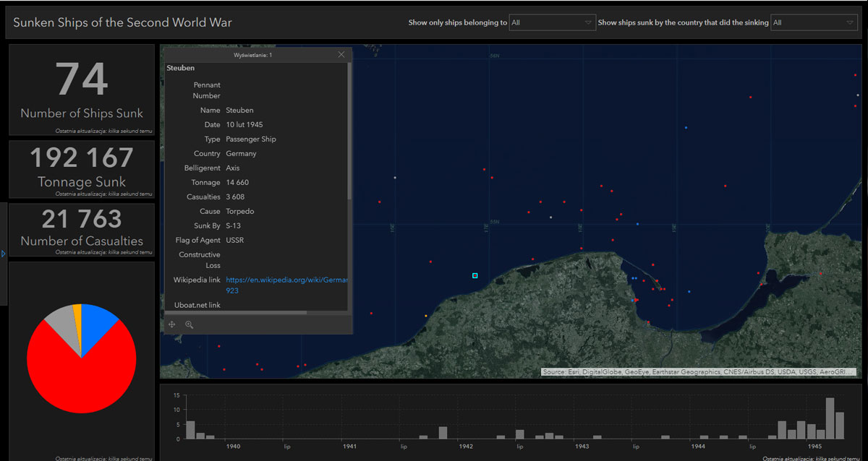Screen dimensions: 868x461
Task: Click the Number of Casualties indicator card
Action: point(82,230)
